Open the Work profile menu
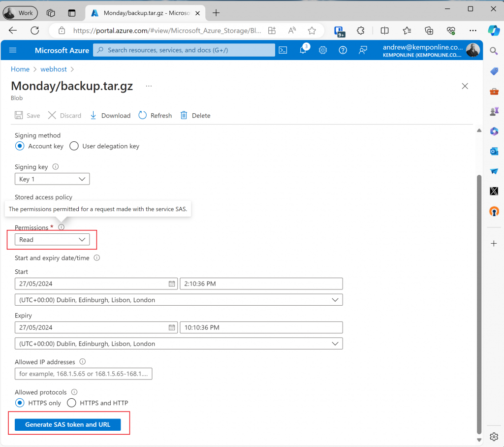Screen dimensions: 504x447 [20, 13]
